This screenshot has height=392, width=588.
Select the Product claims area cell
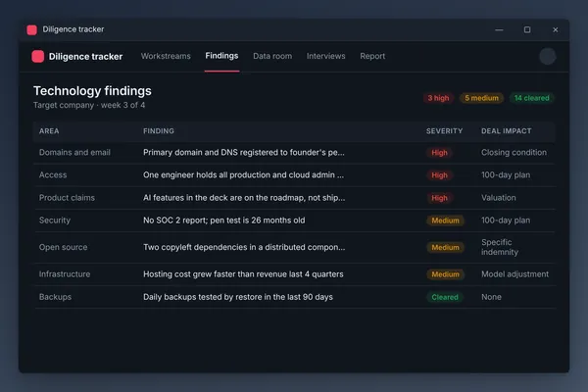(67, 198)
